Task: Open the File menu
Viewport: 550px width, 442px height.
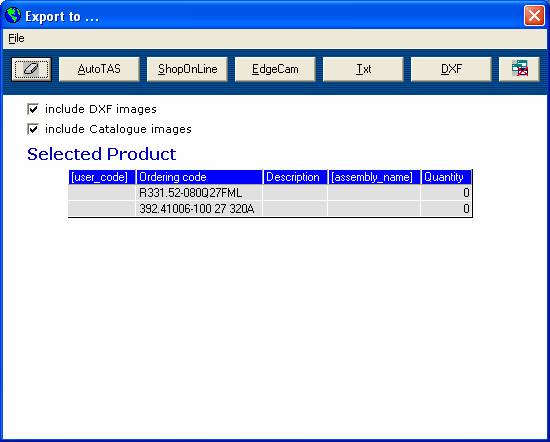Action: [16, 38]
